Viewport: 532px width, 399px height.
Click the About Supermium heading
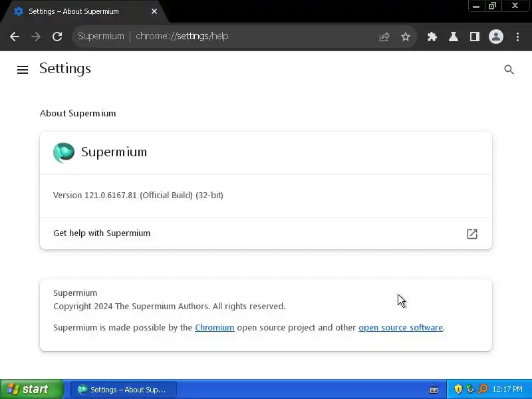point(78,113)
